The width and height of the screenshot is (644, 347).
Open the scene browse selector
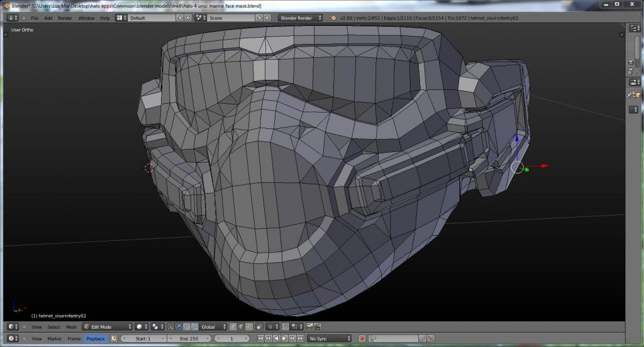pyautogui.click(x=201, y=18)
